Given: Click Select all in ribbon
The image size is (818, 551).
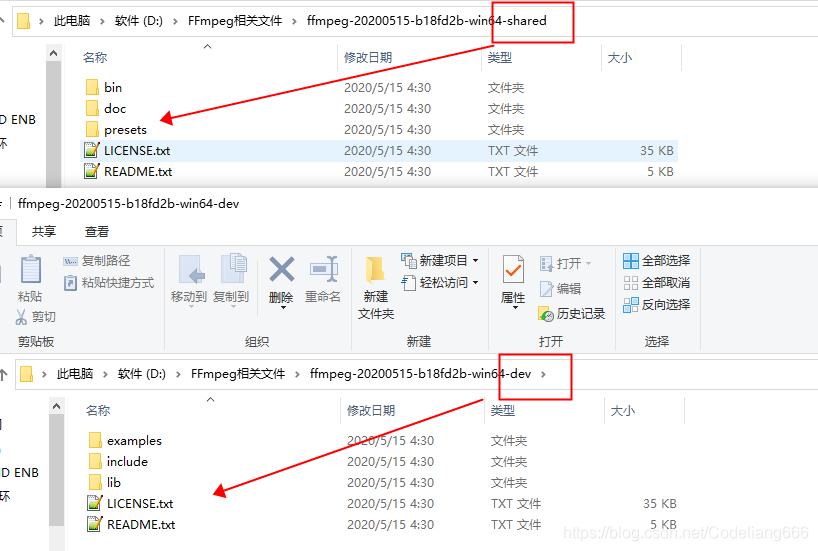Looking at the screenshot, I should [x=657, y=260].
